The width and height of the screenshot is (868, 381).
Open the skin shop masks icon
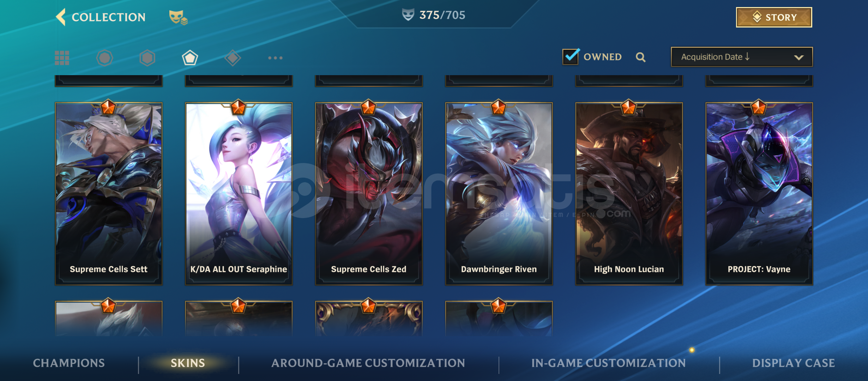click(178, 17)
